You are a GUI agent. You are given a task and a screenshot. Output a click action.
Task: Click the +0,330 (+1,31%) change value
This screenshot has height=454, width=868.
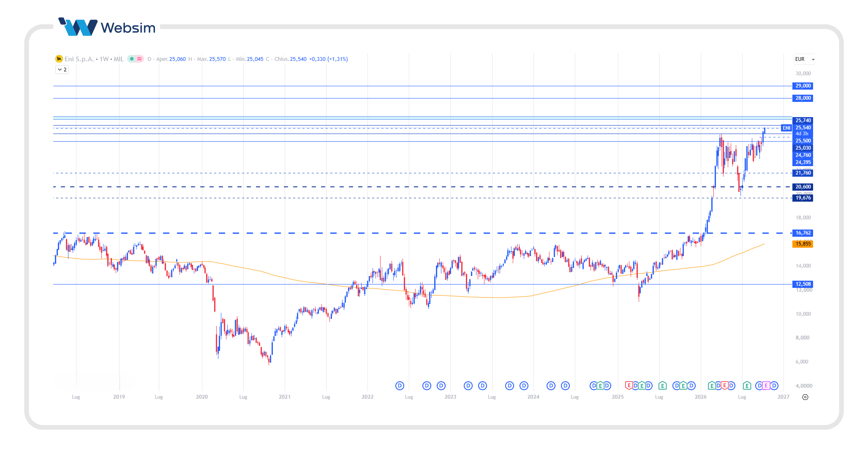click(328, 59)
